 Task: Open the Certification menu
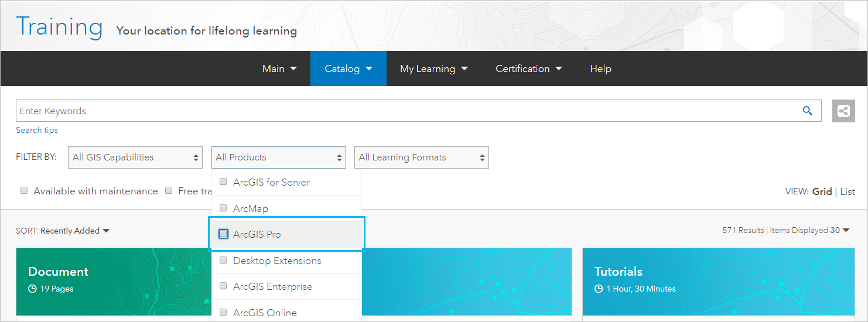529,68
